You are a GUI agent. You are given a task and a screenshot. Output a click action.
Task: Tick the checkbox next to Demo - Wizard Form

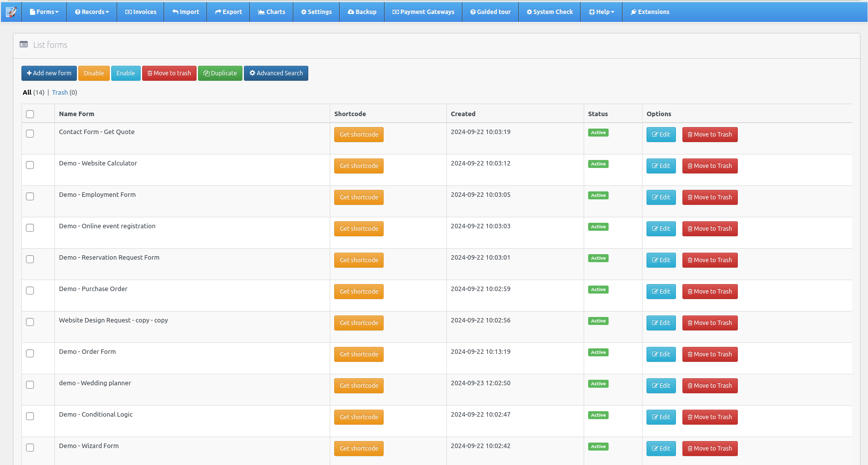click(30, 448)
